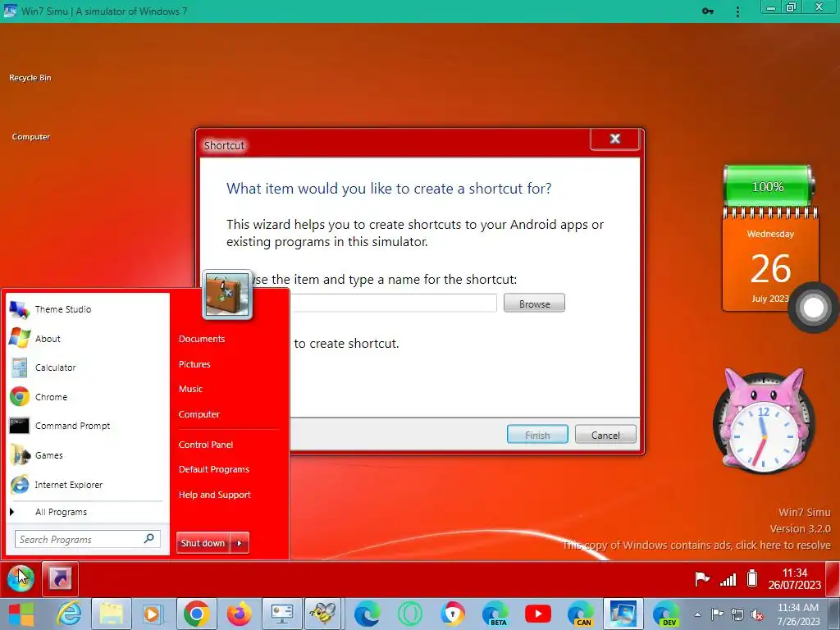Viewport: 840px width, 630px height.
Task: Open Music in the start menu
Action: click(190, 389)
